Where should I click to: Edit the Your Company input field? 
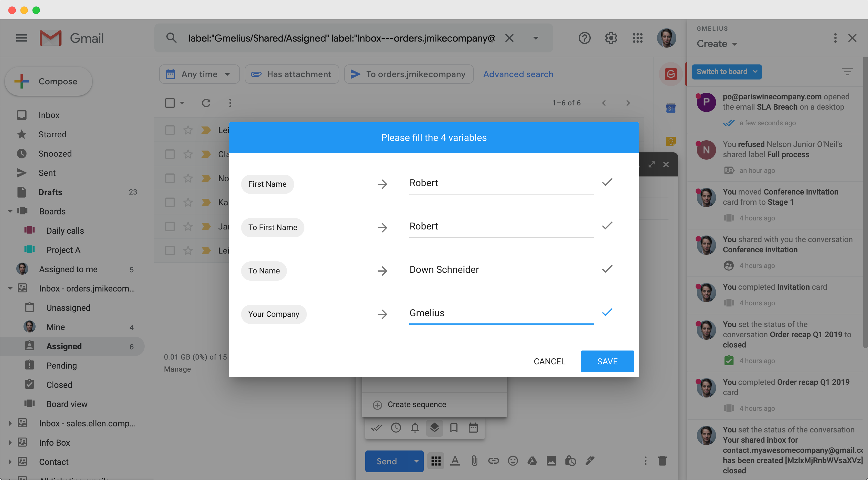click(x=502, y=313)
